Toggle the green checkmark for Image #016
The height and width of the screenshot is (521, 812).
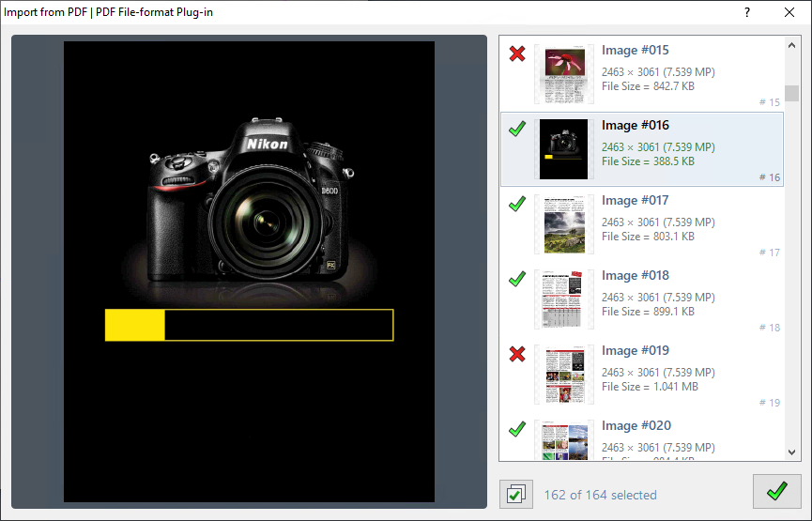(x=516, y=130)
